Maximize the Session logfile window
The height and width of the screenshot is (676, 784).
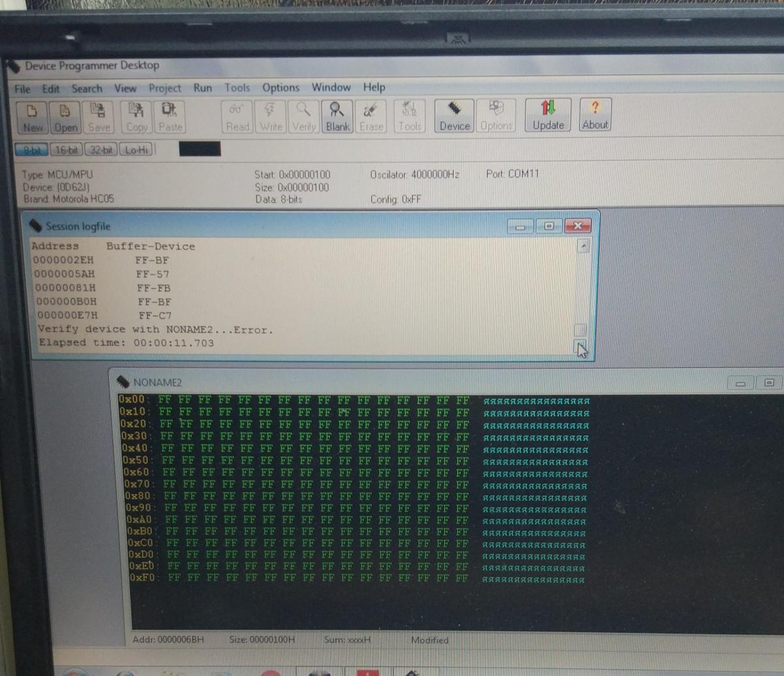click(549, 226)
